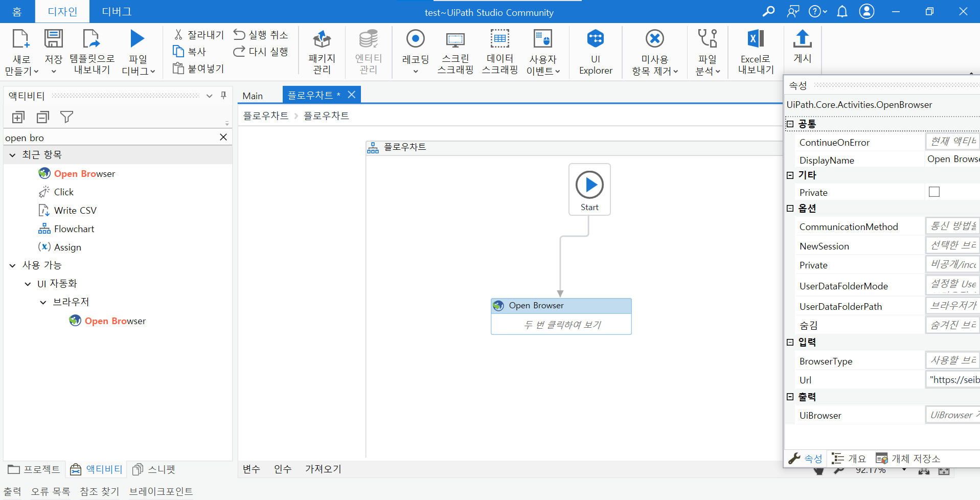This screenshot has width=980, height=500.
Task: Click the 복사 copy button
Action: tap(189, 52)
